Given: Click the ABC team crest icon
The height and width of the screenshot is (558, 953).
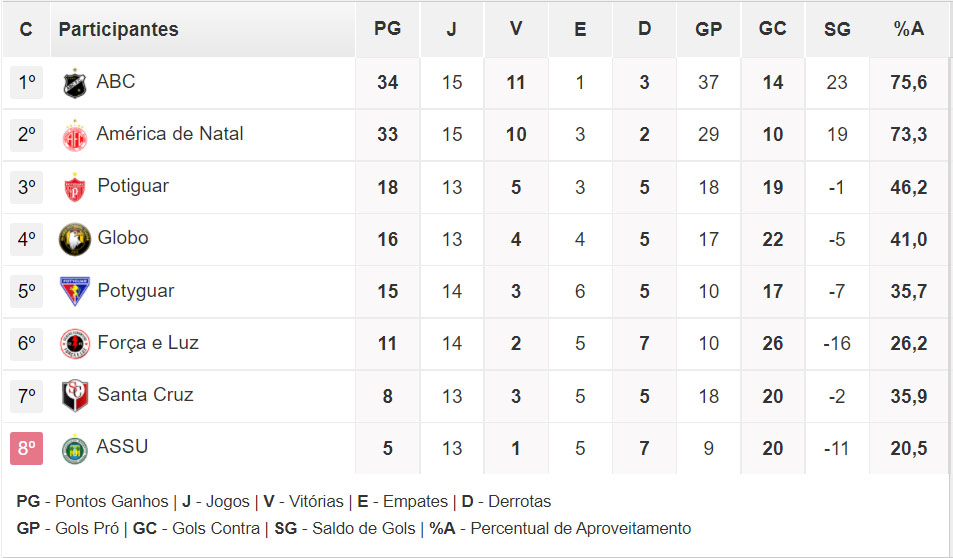Looking at the screenshot, I should click(x=75, y=83).
